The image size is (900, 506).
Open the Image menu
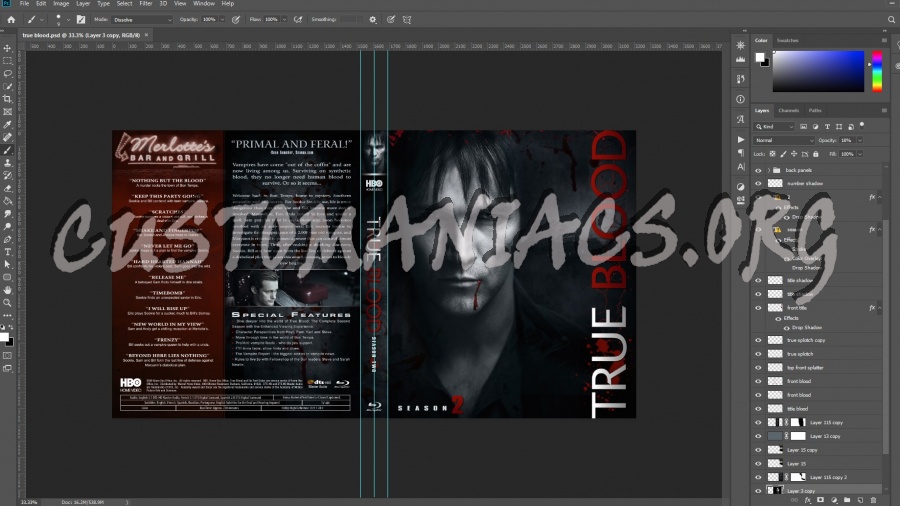click(61, 3)
